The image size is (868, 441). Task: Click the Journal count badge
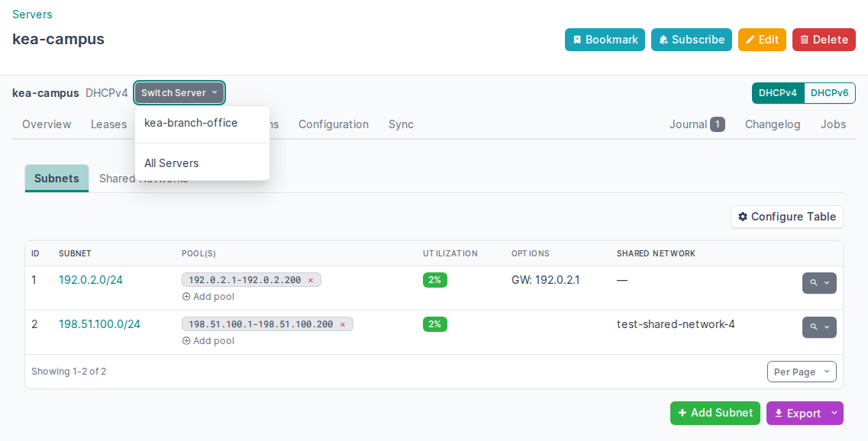[718, 124]
